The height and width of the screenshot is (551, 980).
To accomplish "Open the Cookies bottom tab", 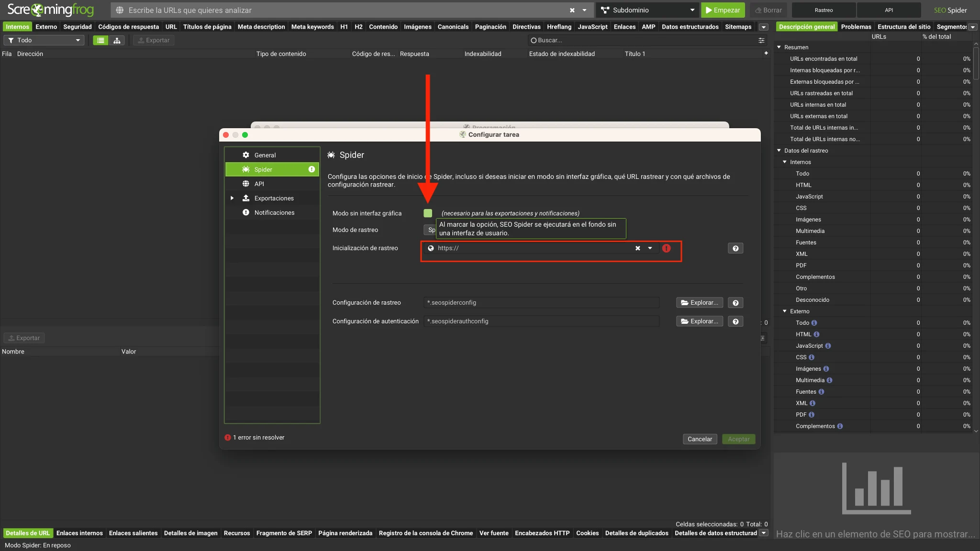I will pyautogui.click(x=587, y=533).
